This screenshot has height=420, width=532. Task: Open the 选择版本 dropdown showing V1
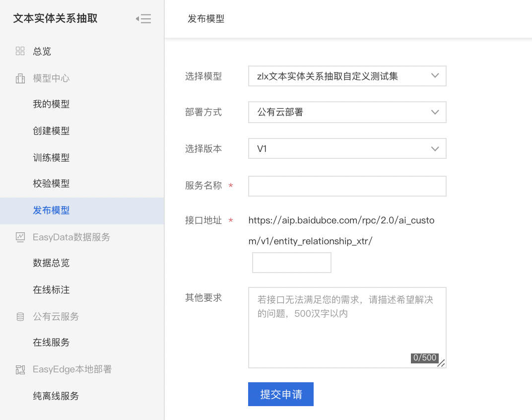[x=347, y=148]
